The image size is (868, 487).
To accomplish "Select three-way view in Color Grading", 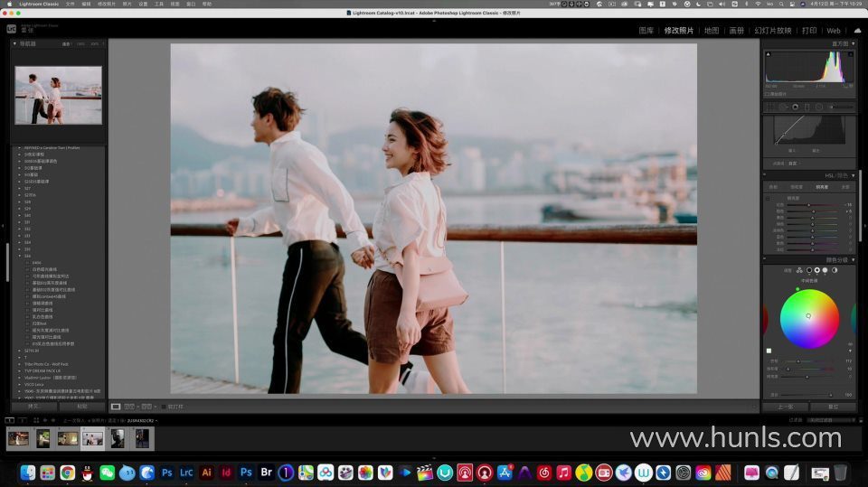I will (x=799, y=271).
